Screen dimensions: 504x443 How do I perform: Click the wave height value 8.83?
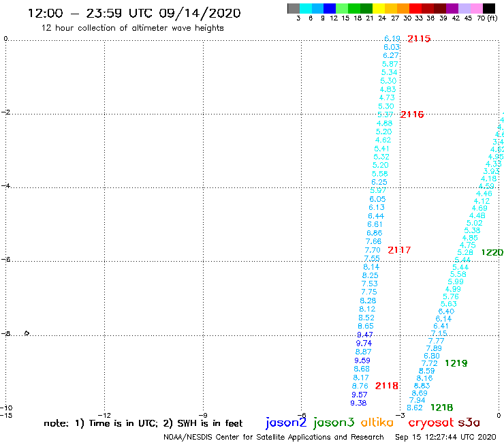pos(422,386)
